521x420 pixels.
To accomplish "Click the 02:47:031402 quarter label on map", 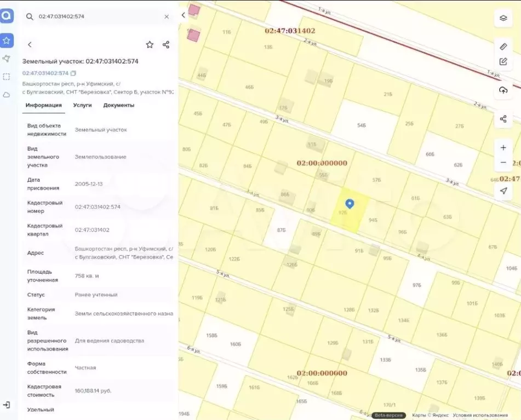I will tap(290, 31).
